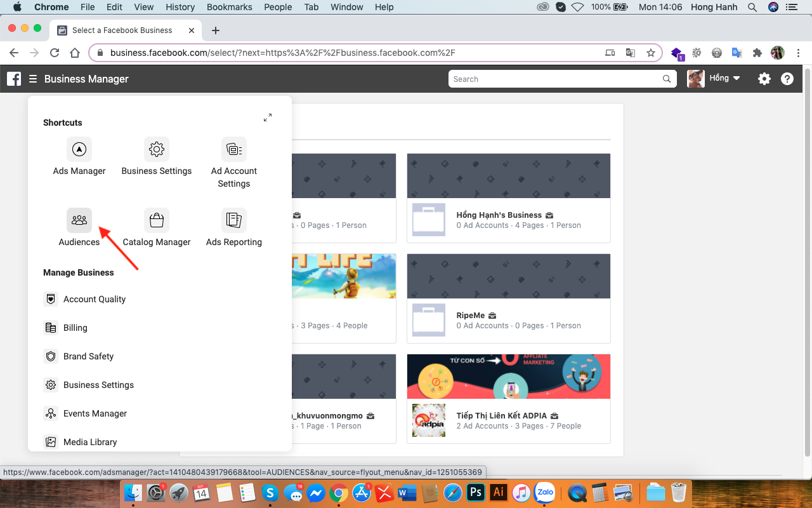Open the Hồng account dropdown

tap(725, 78)
